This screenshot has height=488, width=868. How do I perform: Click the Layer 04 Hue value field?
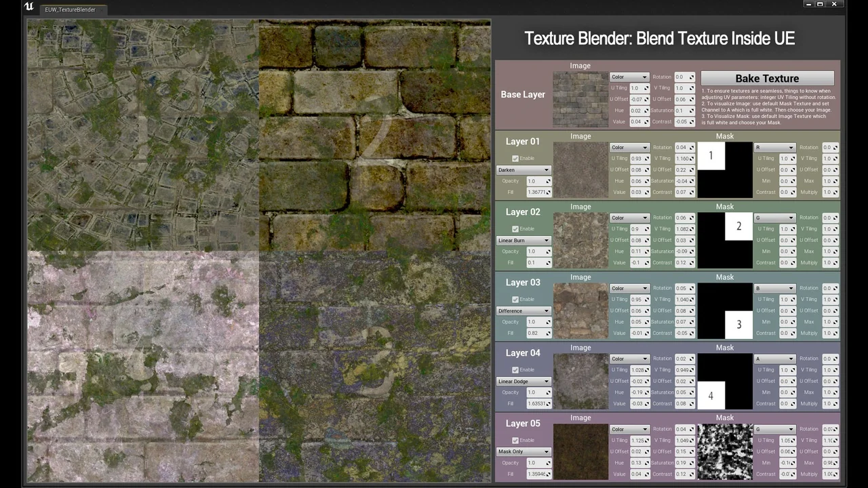(637, 392)
